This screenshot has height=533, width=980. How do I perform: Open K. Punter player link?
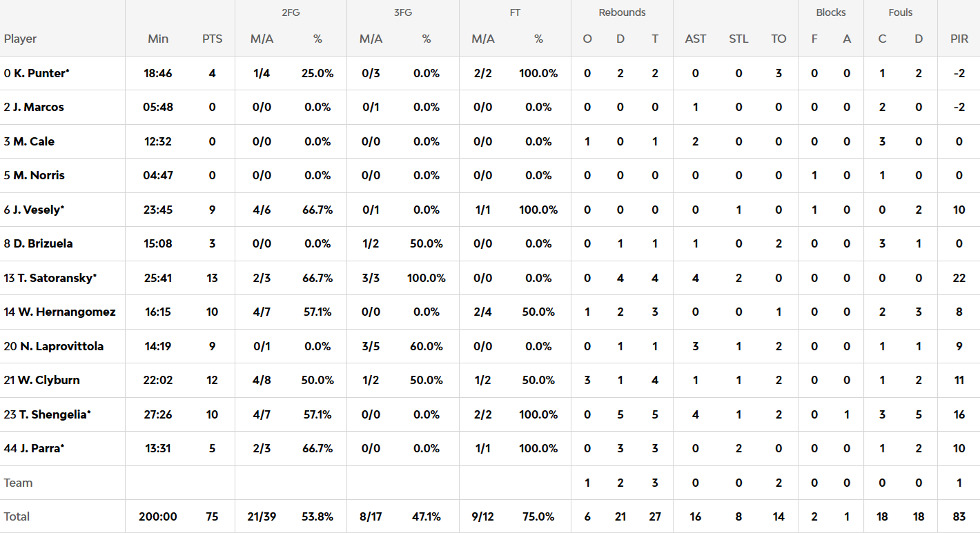tap(40, 73)
